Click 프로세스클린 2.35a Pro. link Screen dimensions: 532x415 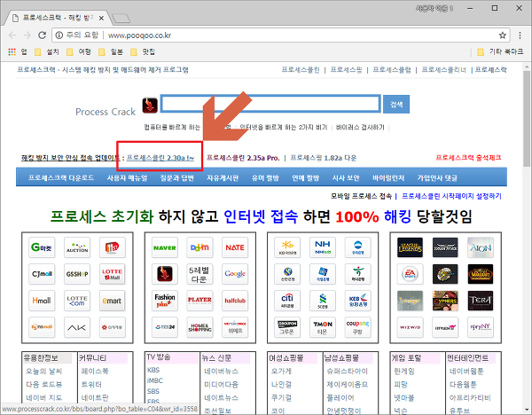pyautogui.click(x=243, y=158)
